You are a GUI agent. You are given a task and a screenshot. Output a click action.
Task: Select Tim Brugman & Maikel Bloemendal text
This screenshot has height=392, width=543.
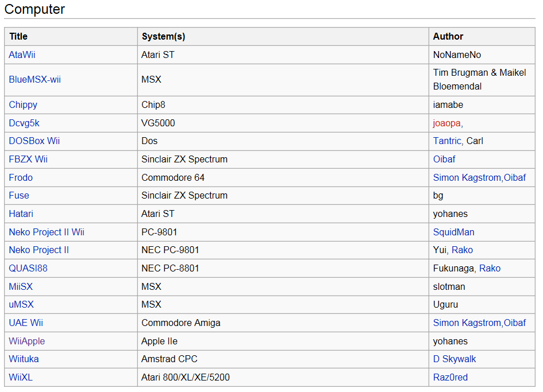click(x=479, y=80)
